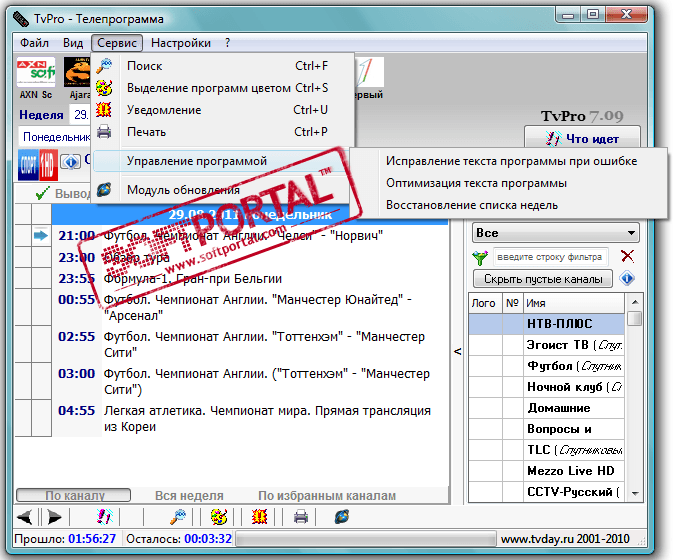
Task: Choose Поиск in the Сервис menu
Action: tap(223, 66)
